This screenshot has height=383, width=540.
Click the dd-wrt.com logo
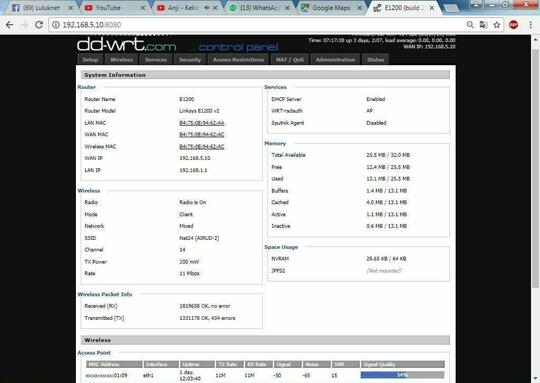[126, 44]
